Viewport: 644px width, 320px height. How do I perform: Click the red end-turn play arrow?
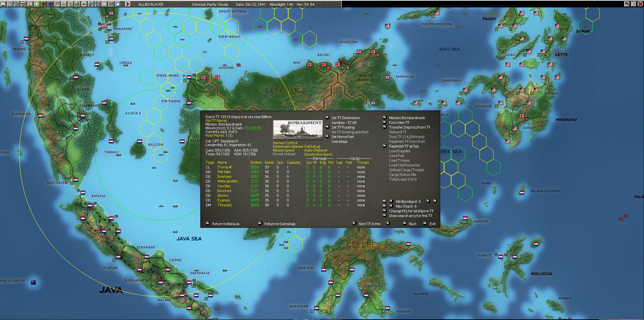tap(128, 4)
